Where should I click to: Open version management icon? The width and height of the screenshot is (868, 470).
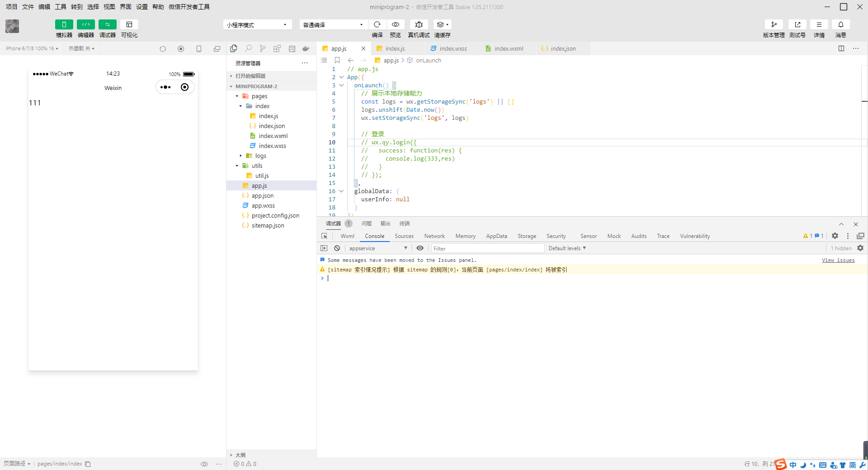click(774, 24)
